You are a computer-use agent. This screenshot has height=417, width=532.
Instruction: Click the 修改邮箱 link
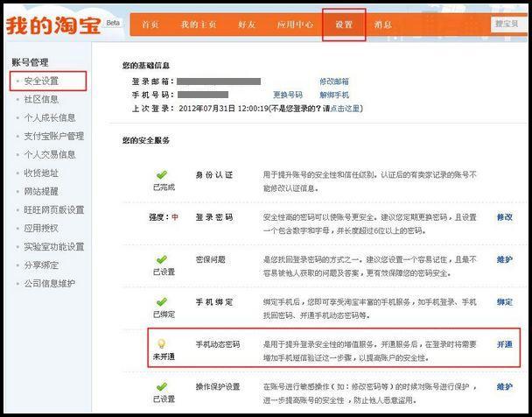pos(333,81)
